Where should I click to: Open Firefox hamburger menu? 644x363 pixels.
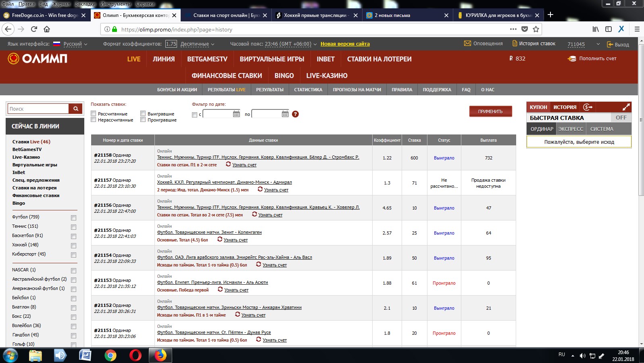(637, 29)
